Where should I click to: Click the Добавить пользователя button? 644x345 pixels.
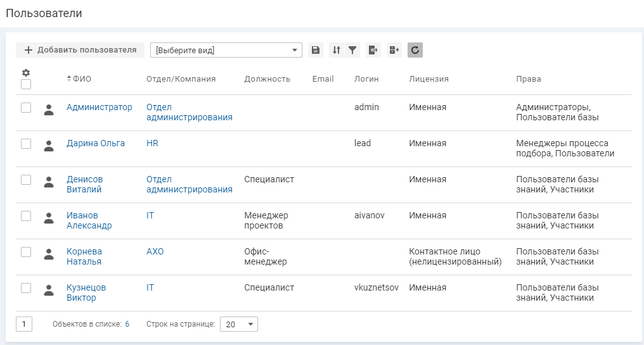coord(80,50)
